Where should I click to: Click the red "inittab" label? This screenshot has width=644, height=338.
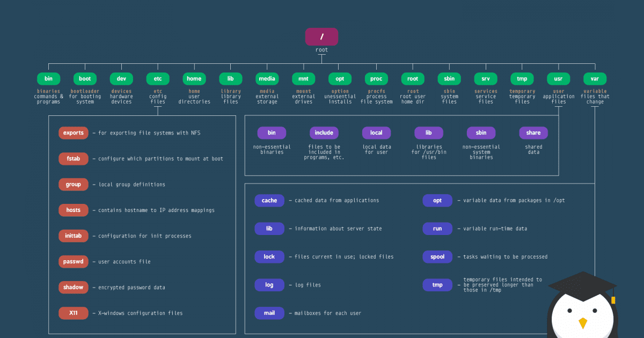(x=74, y=236)
